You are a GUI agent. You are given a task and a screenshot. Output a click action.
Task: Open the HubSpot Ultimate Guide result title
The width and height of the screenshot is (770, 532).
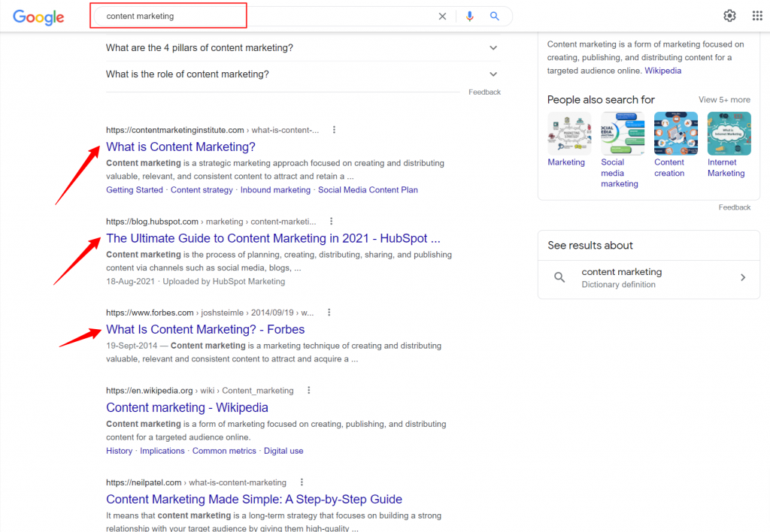(x=273, y=238)
